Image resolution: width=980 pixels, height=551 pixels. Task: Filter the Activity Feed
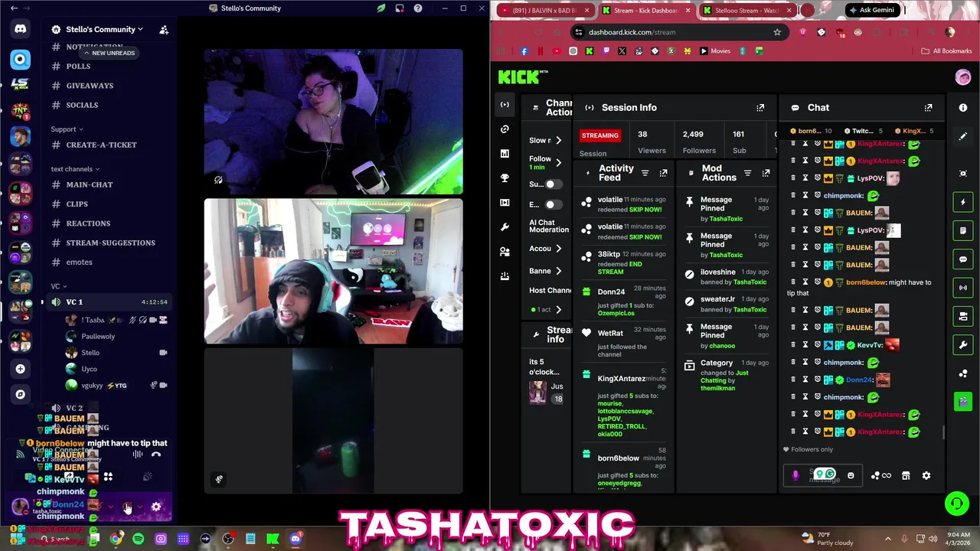645,173
